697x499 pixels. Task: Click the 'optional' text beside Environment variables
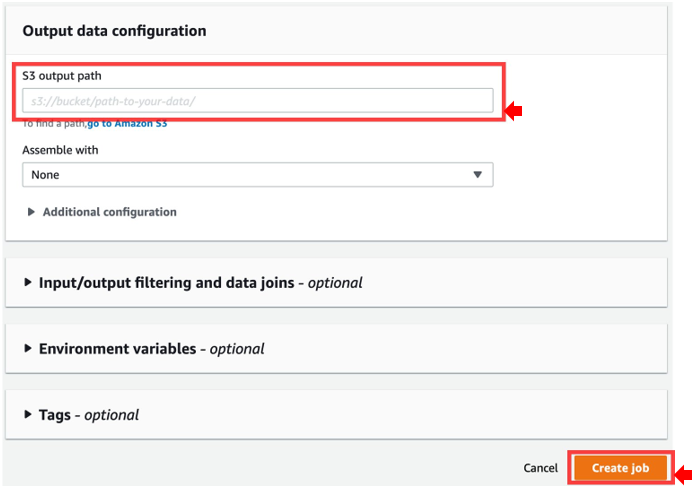click(x=236, y=349)
